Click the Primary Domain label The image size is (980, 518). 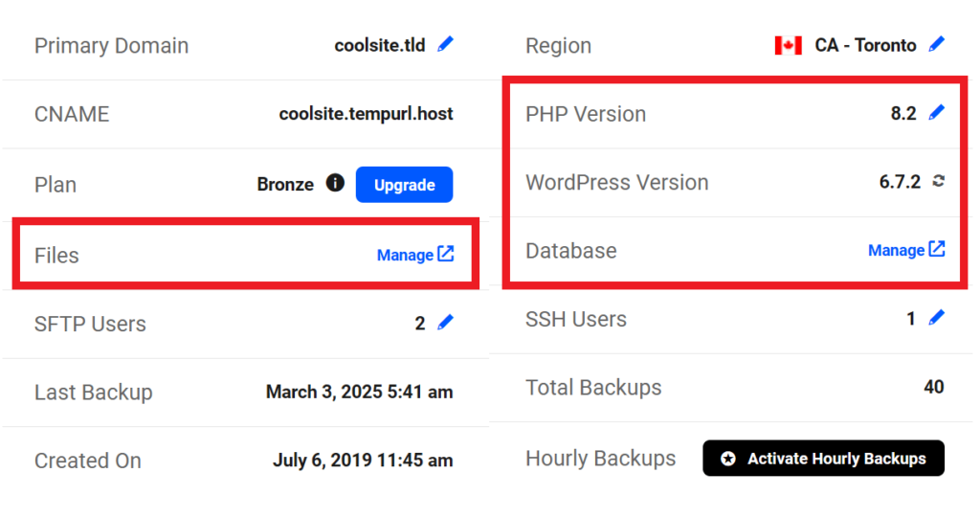point(111,46)
